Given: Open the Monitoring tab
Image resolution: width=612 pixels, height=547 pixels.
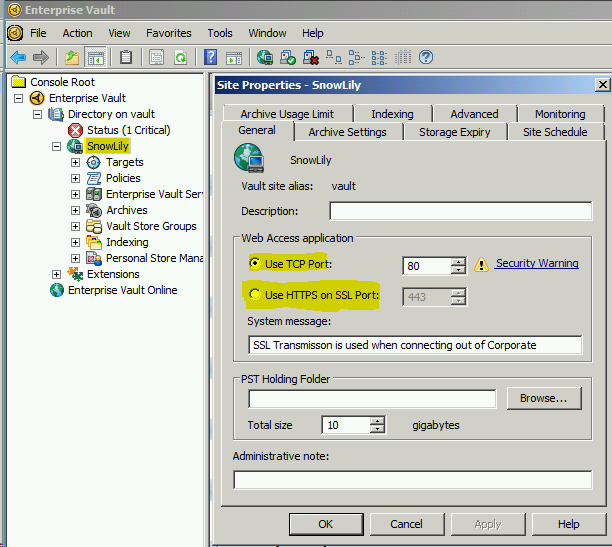Looking at the screenshot, I should [560, 114].
